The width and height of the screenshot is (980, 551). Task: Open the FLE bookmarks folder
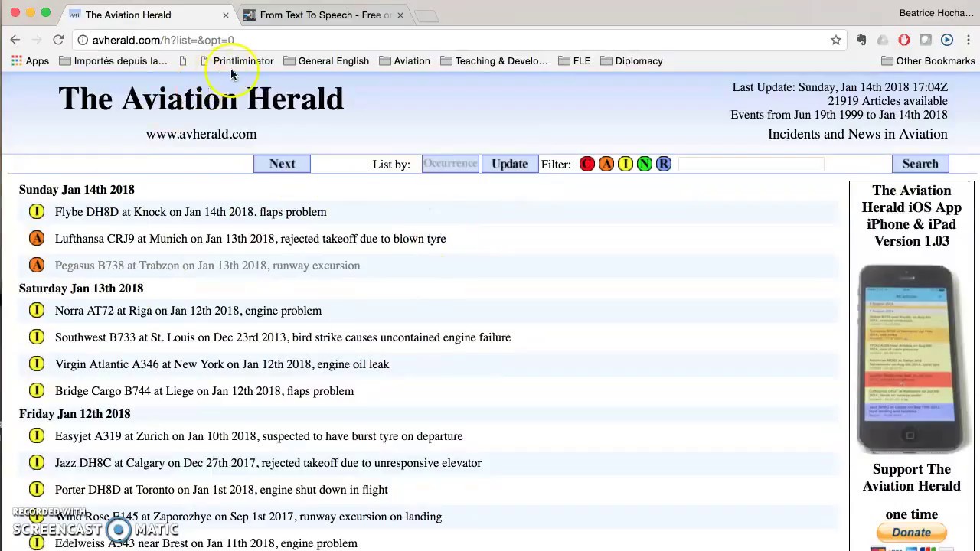click(574, 61)
